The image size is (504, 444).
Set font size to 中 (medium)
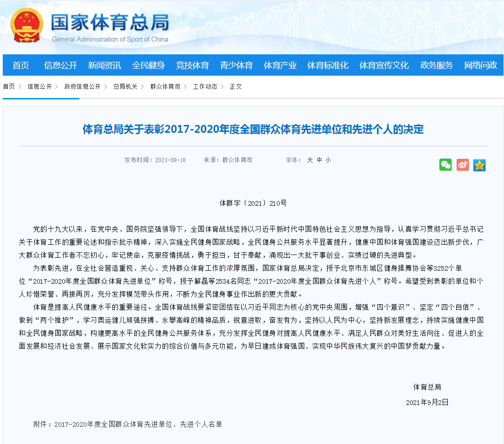(x=319, y=160)
